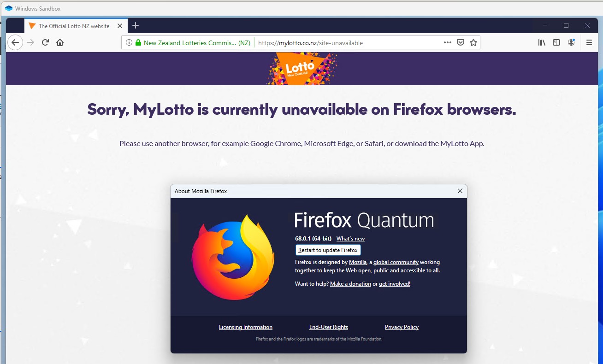This screenshot has width=603, height=364.
Task: Minimize the Firefox browser window
Action: 545,25
